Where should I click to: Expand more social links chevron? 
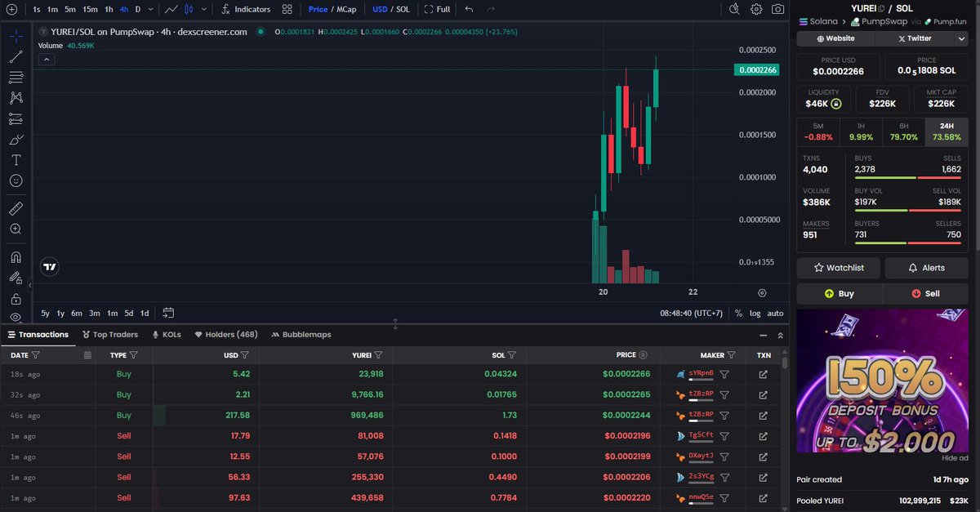[x=961, y=38]
